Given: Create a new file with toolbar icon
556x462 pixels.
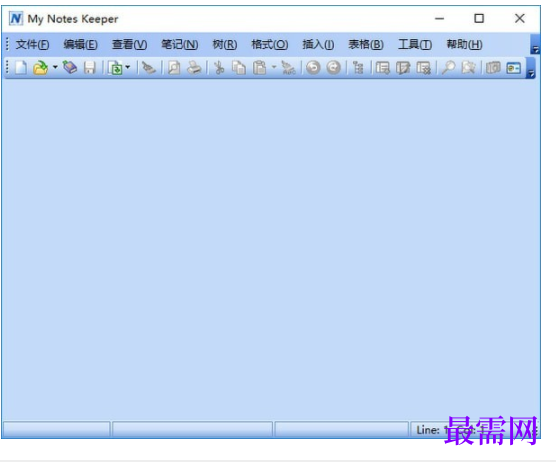Looking at the screenshot, I should point(21,67).
